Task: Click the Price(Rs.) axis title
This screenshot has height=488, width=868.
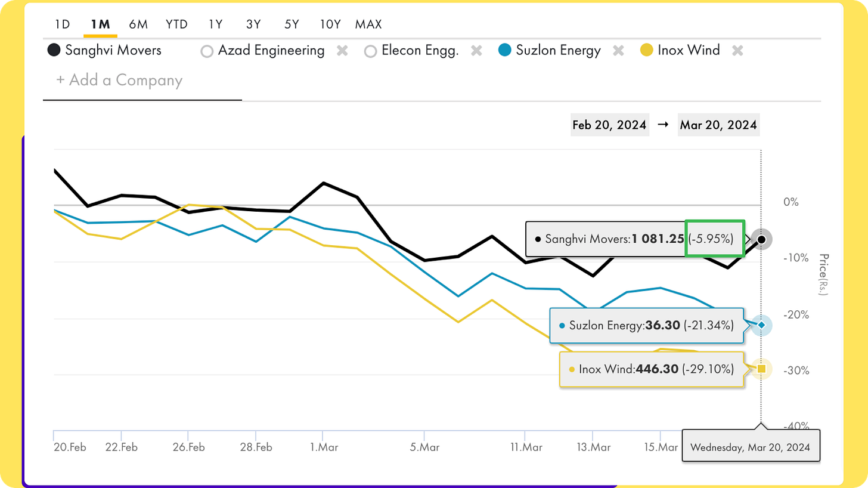Action: click(x=823, y=274)
